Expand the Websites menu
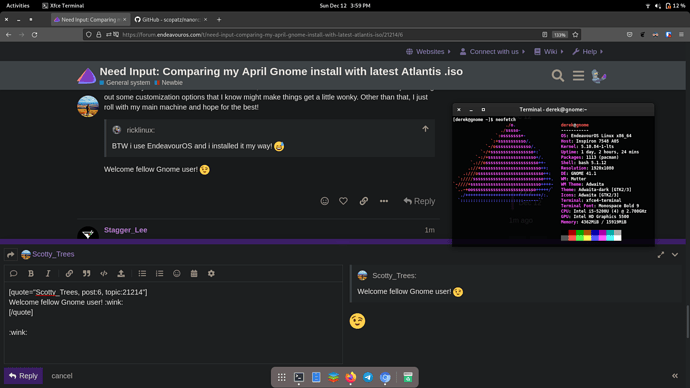 click(428, 51)
